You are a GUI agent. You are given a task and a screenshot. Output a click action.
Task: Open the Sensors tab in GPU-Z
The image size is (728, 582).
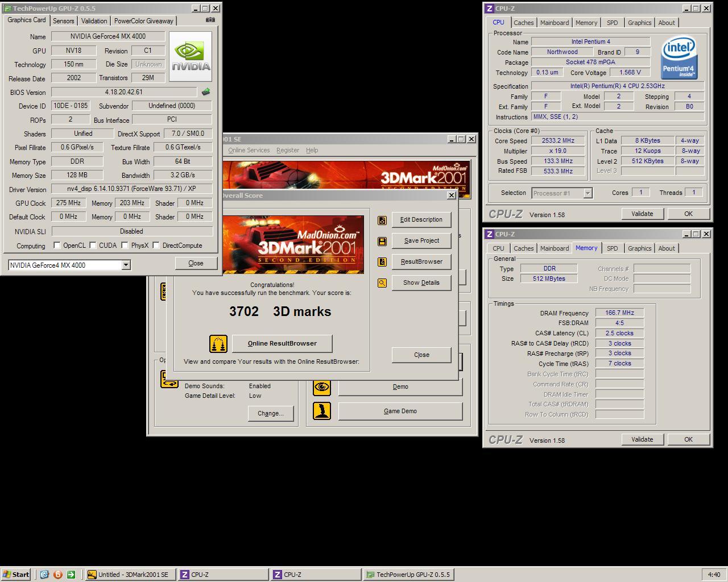pyautogui.click(x=64, y=20)
